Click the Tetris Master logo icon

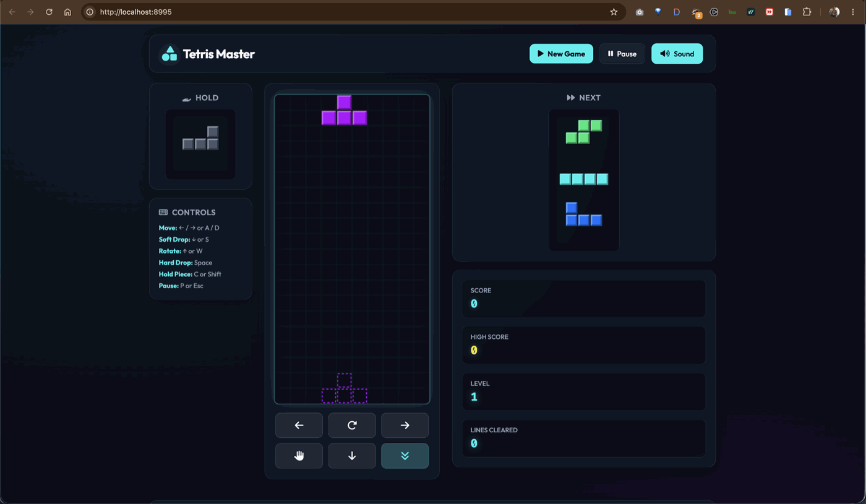(x=169, y=54)
